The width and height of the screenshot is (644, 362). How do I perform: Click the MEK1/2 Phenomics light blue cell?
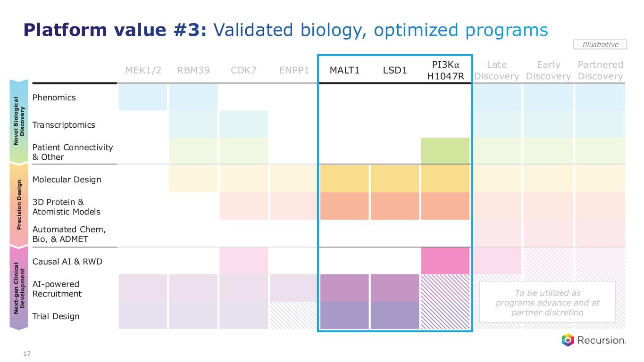[x=143, y=97]
